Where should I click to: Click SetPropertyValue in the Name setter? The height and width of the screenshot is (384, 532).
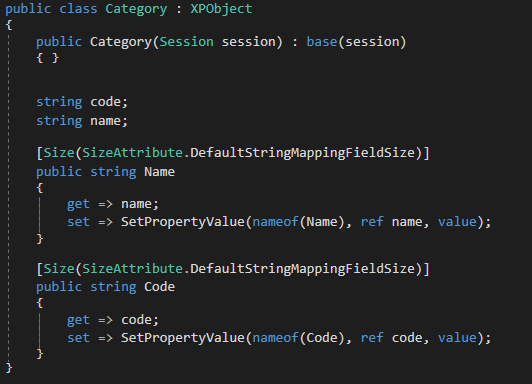[x=183, y=222]
